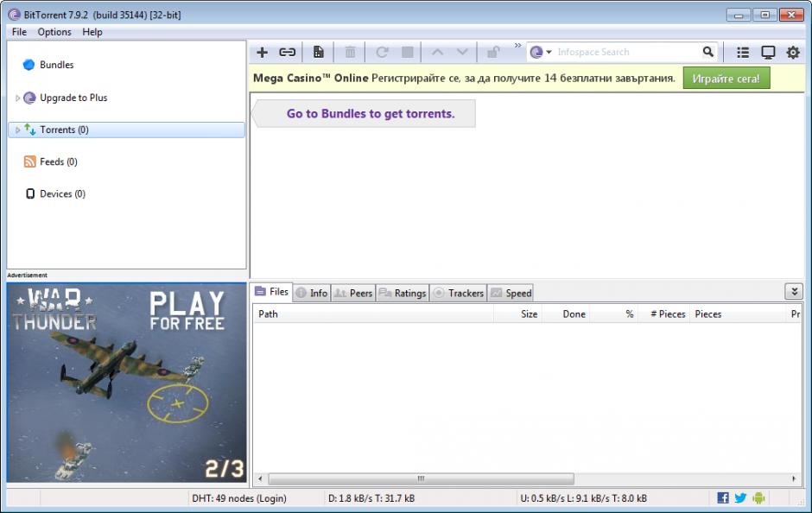Click the BitTorrent logo in title bar
812x513 pixels.
[x=14, y=15]
